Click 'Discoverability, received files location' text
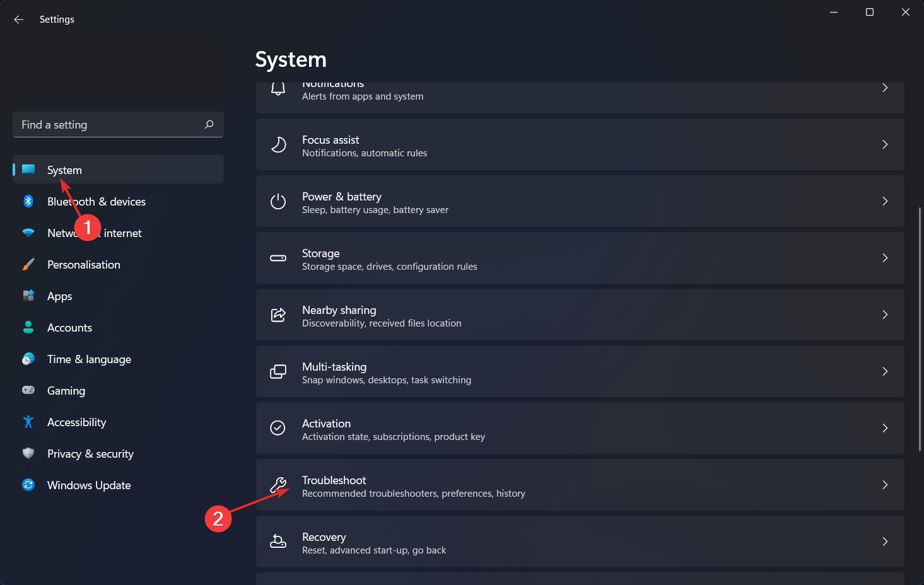This screenshot has height=585, width=924. tap(382, 323)
